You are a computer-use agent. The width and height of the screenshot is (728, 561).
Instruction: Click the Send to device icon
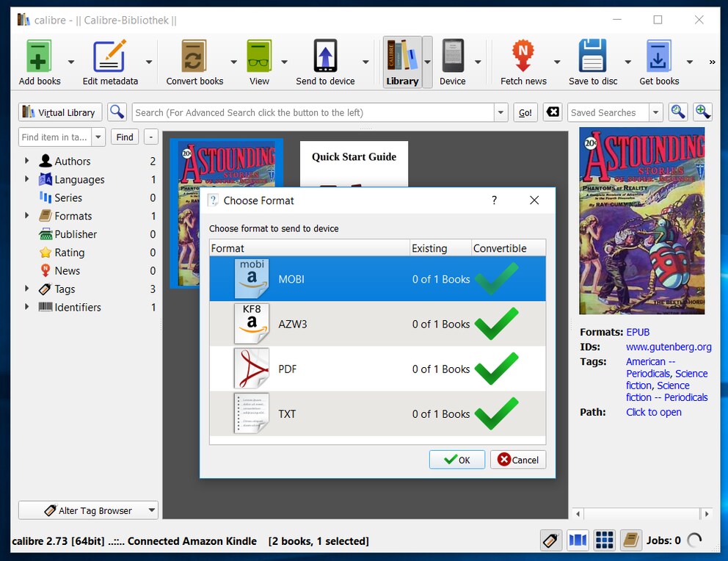coord(325,57)
